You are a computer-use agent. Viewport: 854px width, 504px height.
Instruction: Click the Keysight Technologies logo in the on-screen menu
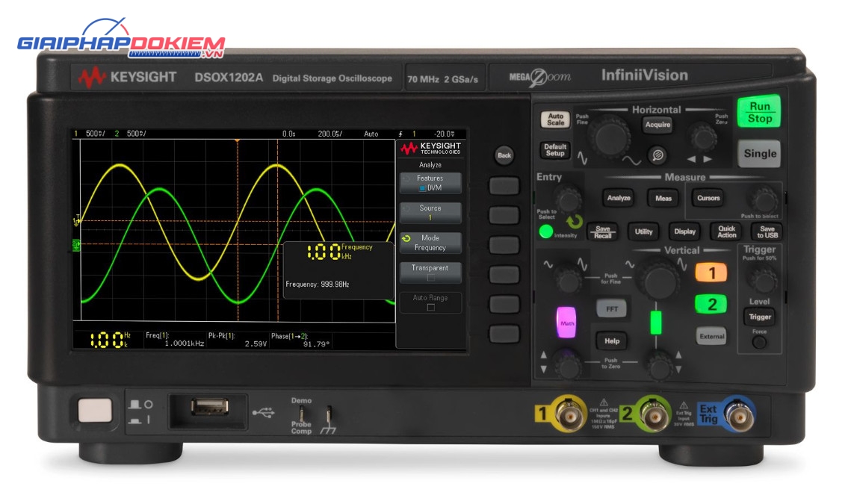pyautogui.click(x=431, y=148)
